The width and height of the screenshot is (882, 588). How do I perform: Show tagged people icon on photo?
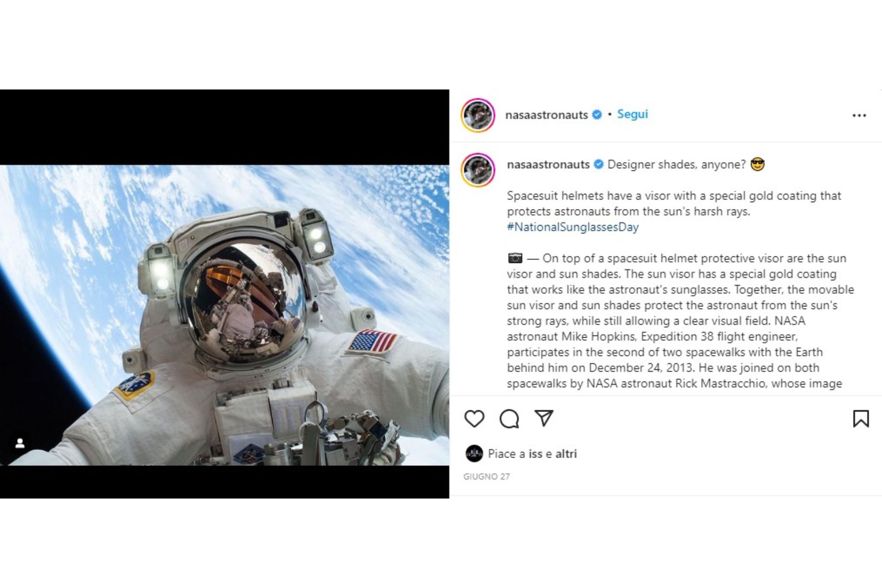click(20, 443)
